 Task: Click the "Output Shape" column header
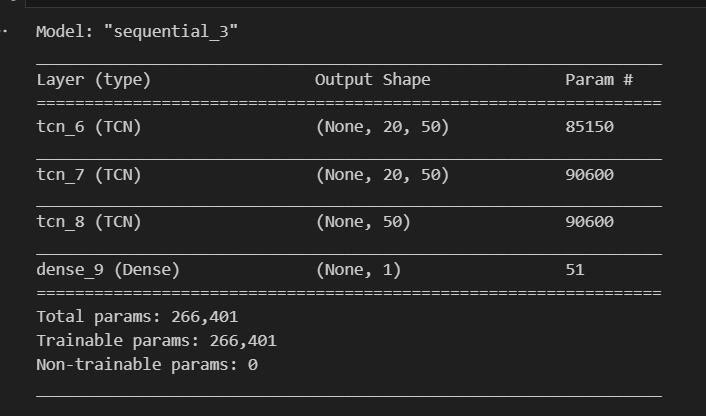372,80
